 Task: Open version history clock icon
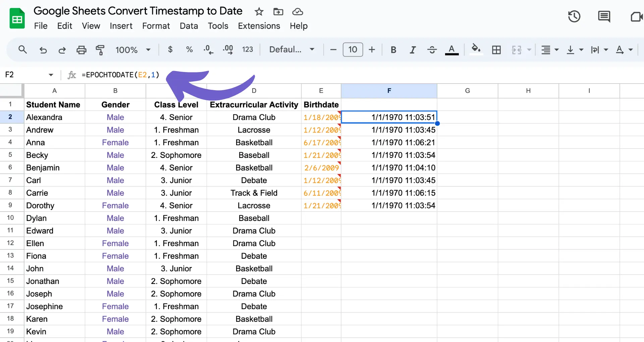pyautogui.click(x=574, y=16)
